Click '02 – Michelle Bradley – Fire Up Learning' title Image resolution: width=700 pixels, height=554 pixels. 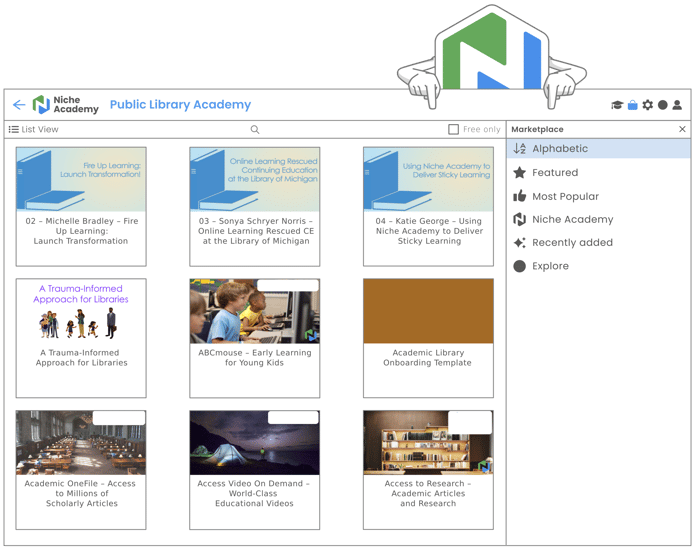81,231
